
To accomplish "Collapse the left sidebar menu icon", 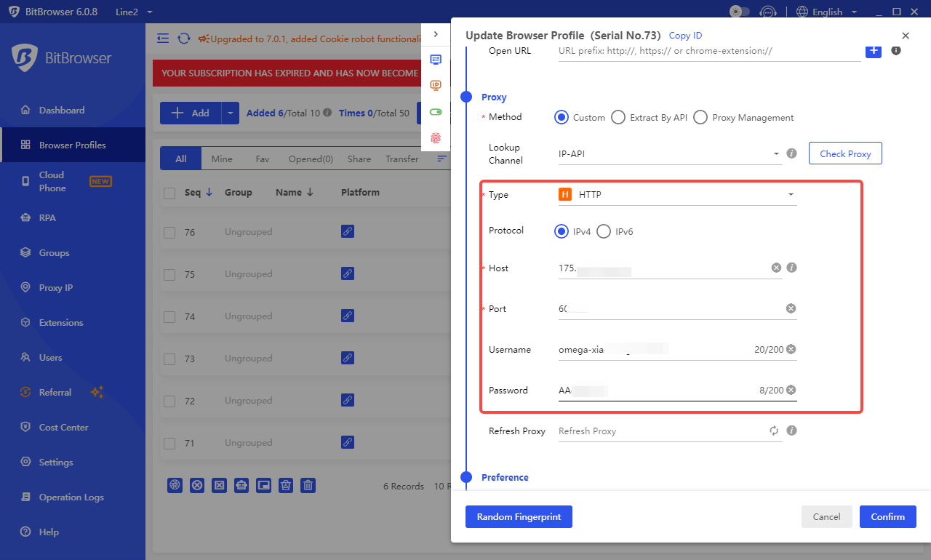I will click(163, 39).
